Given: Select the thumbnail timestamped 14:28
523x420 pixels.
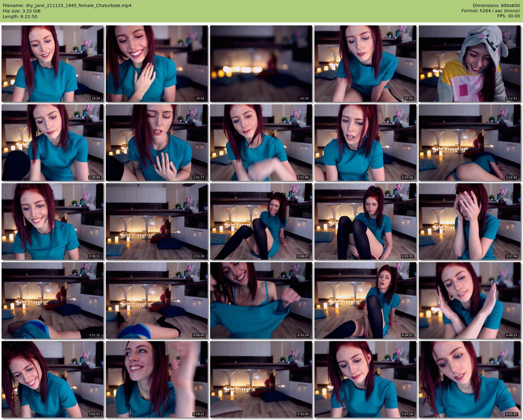Looking at the screenshot, I should [52, 64].
